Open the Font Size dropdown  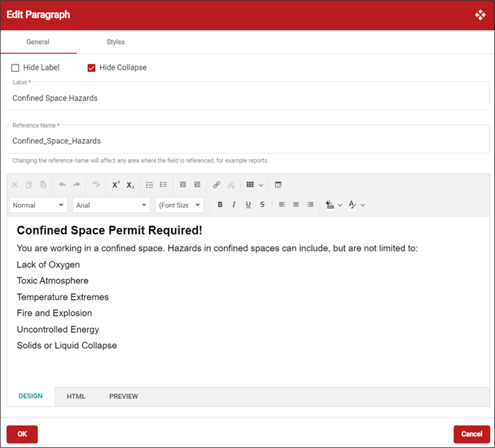point(180,205)
